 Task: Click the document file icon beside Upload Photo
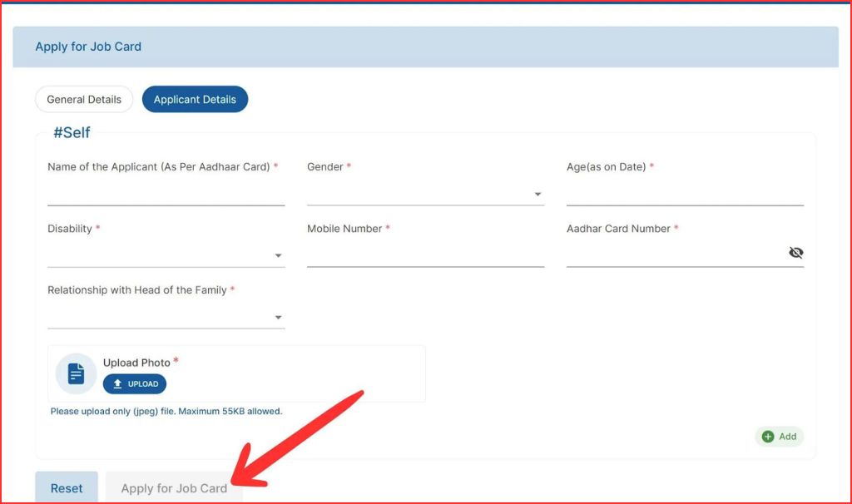76,373
